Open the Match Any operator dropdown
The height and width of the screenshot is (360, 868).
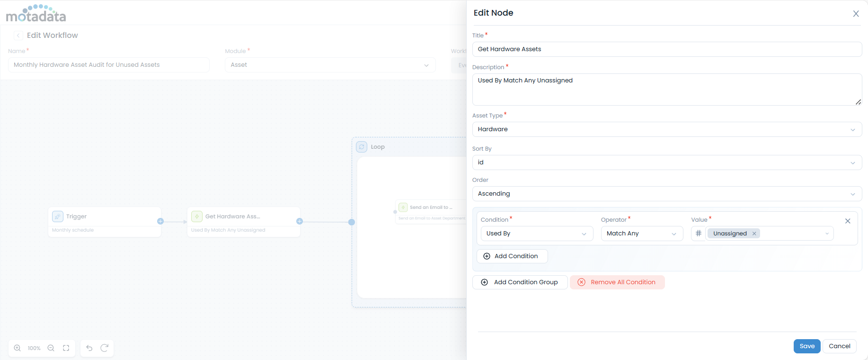pyautogui.click(x=641, y=234)
